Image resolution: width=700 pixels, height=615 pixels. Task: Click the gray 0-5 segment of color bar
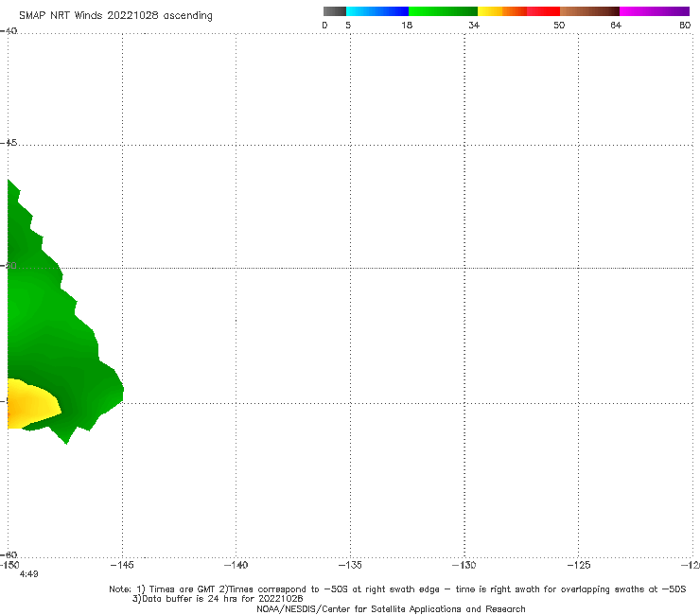click(335, 11)
